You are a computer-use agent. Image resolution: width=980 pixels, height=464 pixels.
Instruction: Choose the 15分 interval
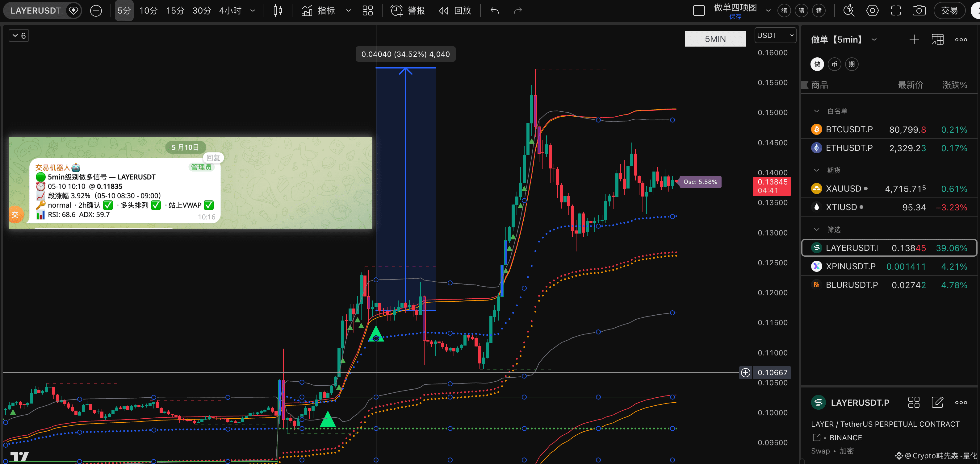click(x=175, y=10)
